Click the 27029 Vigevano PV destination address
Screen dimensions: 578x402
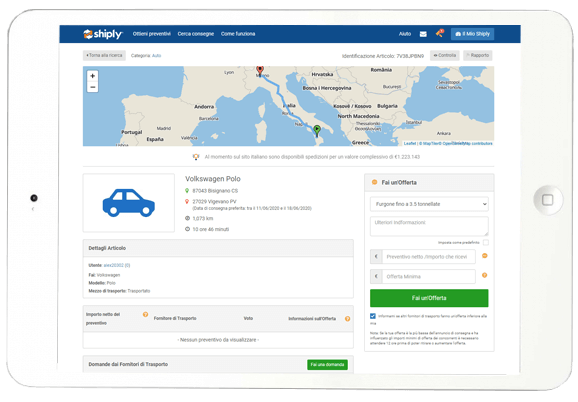point(215,202)
